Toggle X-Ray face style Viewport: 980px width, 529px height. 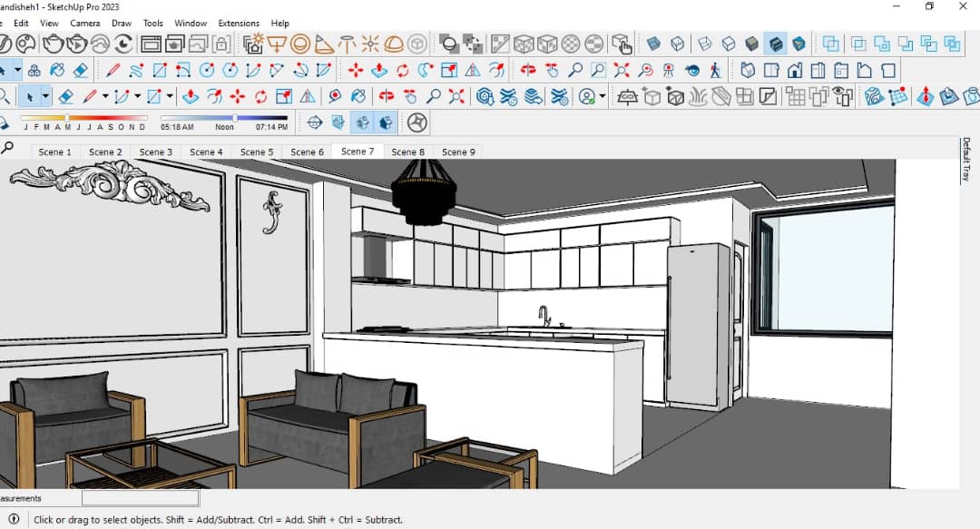coord(653,44)
